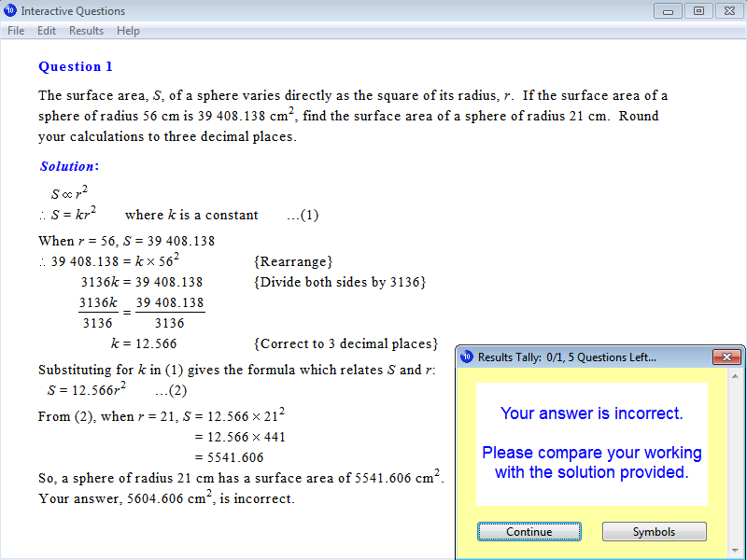Click 'Your answer, 5604.606 cm²' line

pos(167,497)
